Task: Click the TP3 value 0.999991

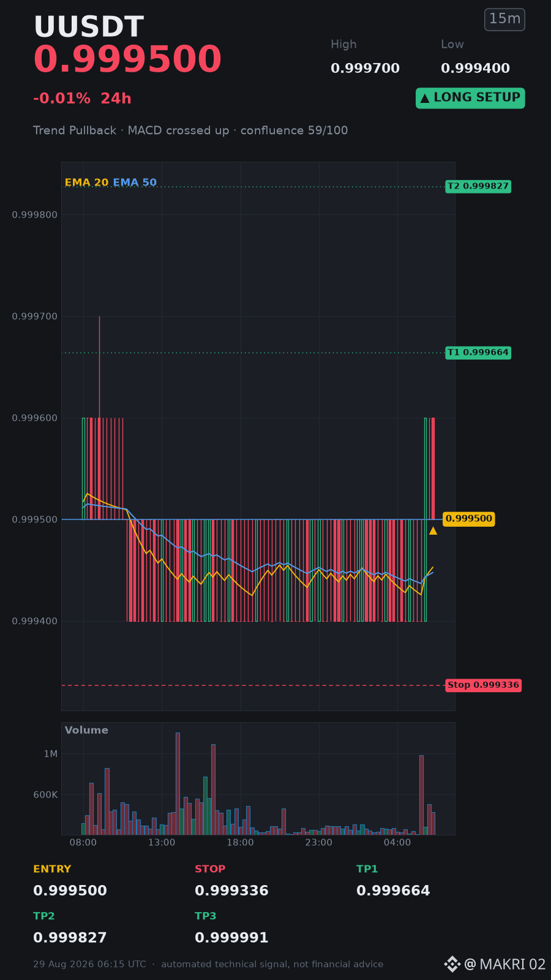Action: [x=231, y=938]
